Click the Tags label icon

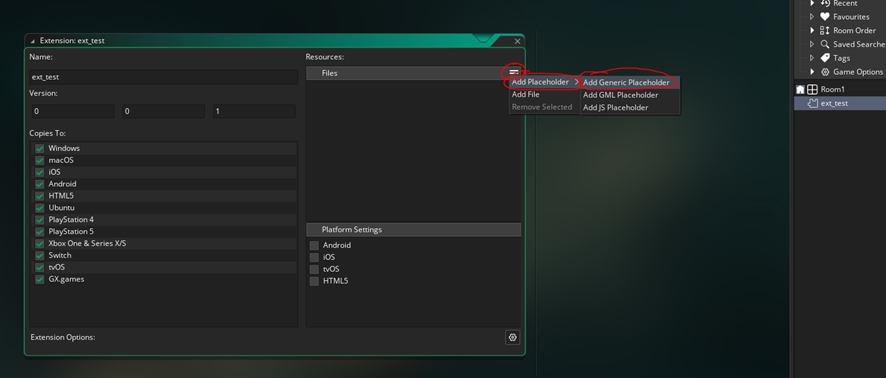(825, 58)
